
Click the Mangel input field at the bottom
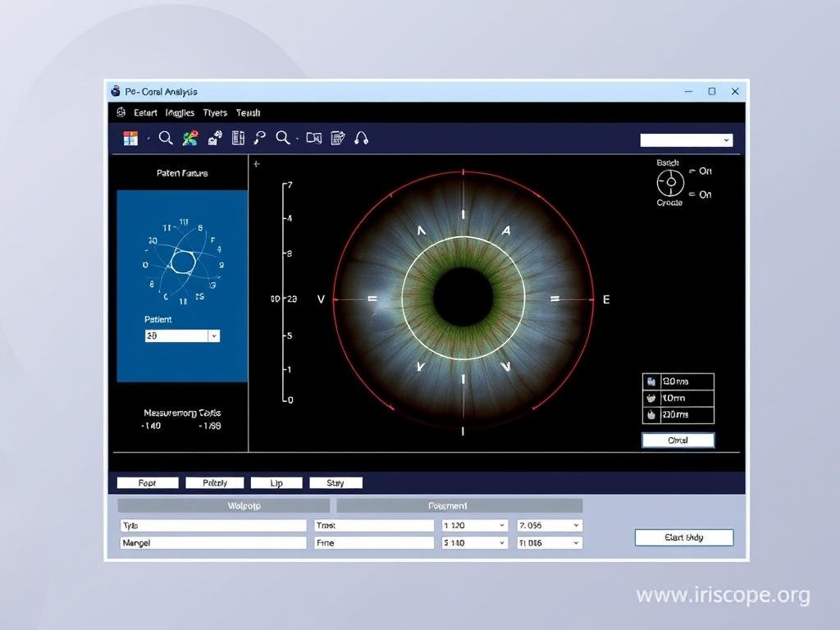click(213, 542)
